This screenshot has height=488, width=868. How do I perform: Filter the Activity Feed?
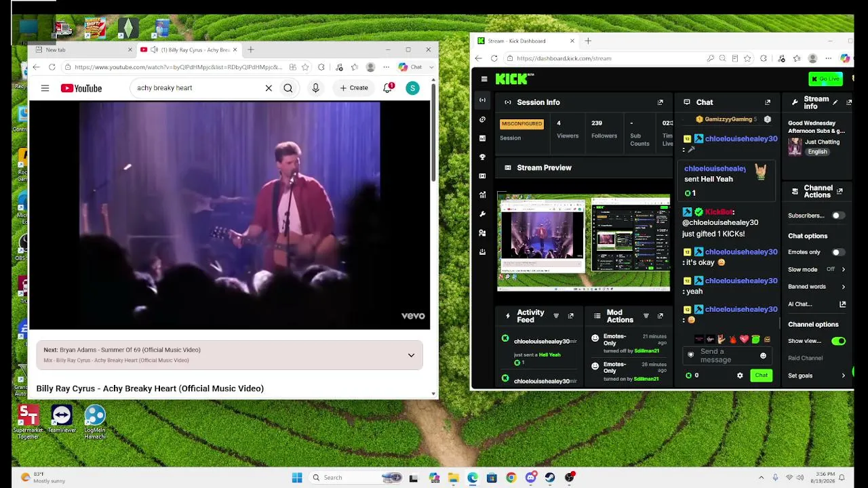point(556,316)
